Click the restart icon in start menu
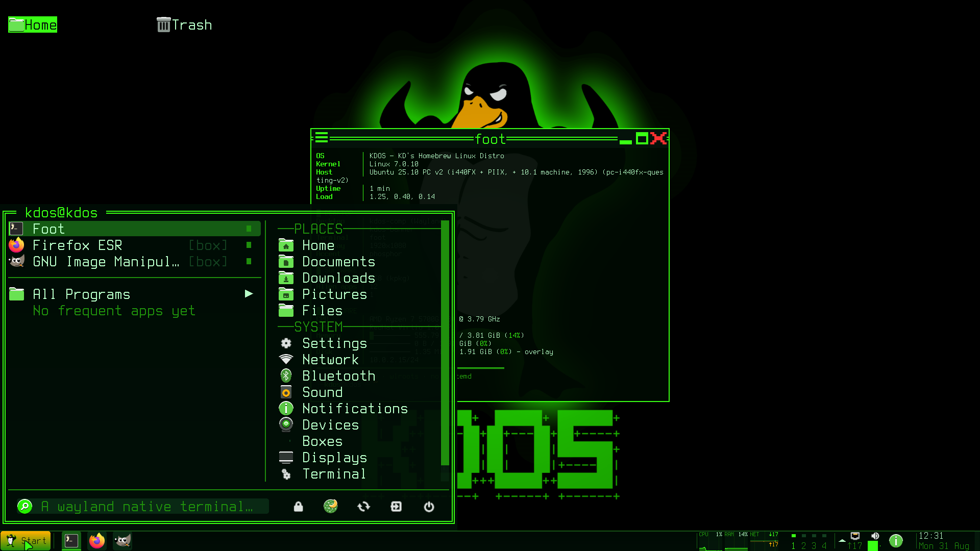 (363, 506)
